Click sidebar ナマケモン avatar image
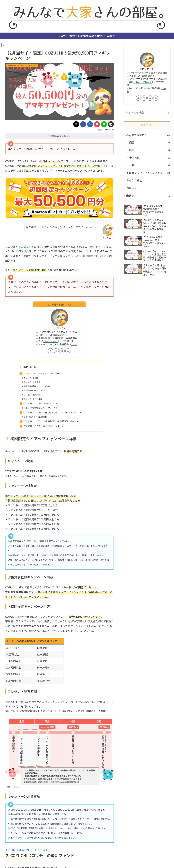Screen dimensions: 174x868 [147, 59]
